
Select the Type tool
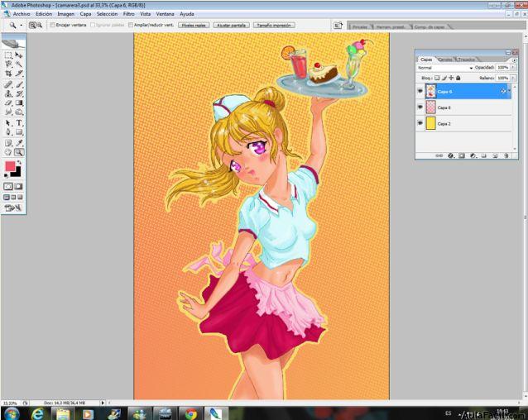(x=19, y=123)
